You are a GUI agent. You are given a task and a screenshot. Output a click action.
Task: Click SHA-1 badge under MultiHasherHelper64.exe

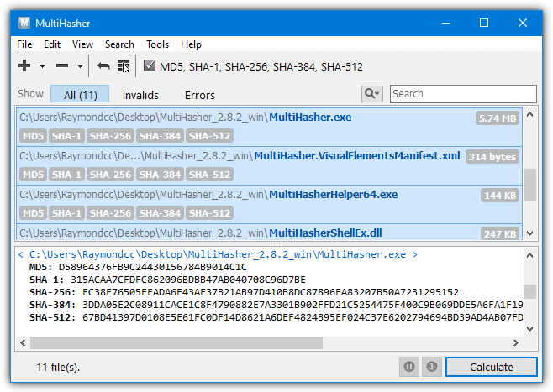(x=66, y=213)
